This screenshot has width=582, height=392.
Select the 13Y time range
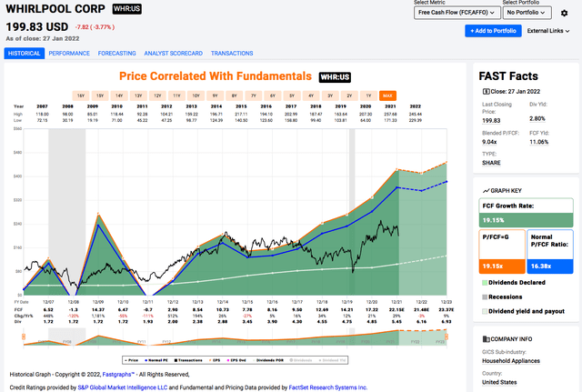point(138,95)
